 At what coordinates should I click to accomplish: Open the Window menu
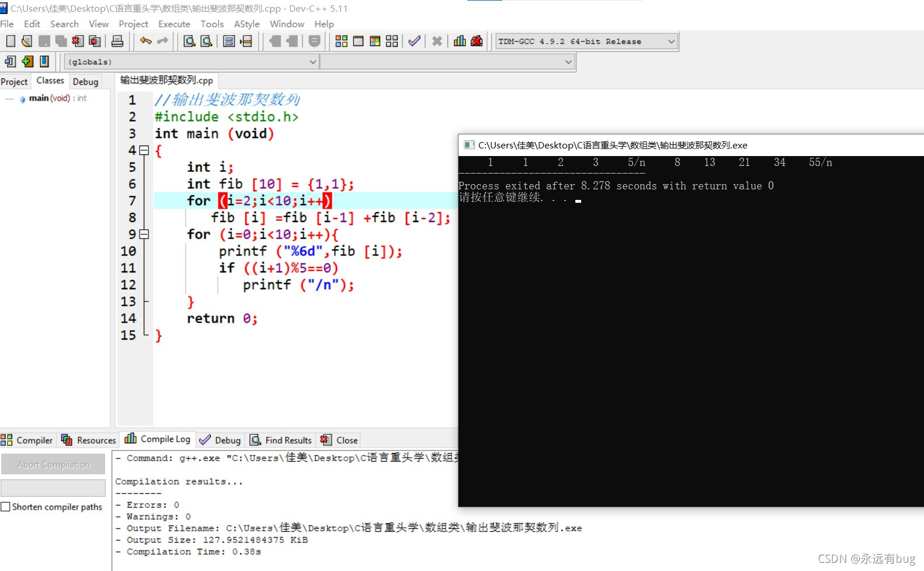click(287, 24)
